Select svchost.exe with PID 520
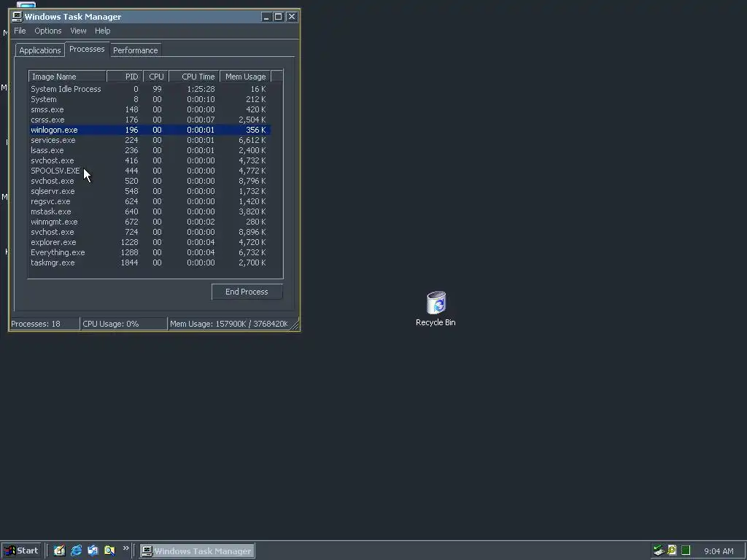Viewport: 747px width, 560px height. click(x=150, y=181)
